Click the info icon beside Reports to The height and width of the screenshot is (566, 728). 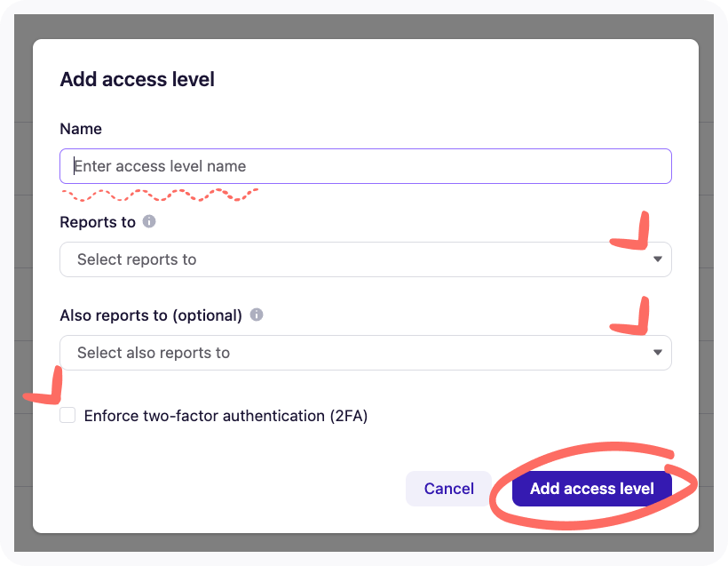coord(148,222)
